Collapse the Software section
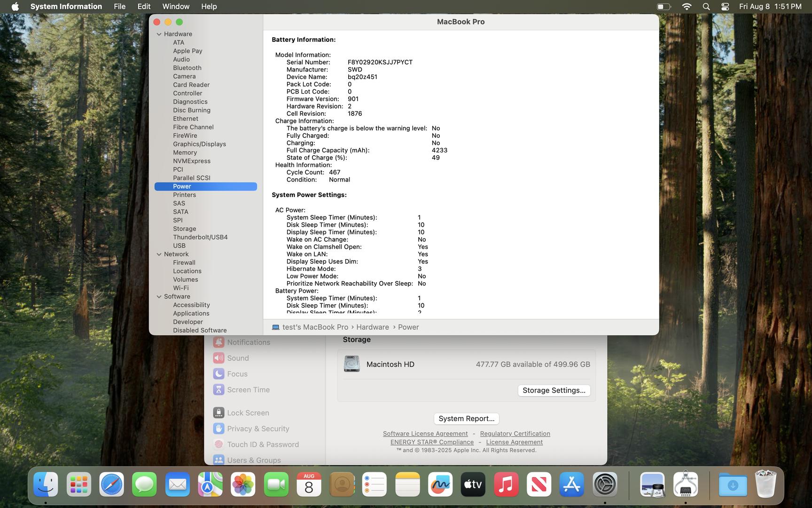Screen dimensions: 812x508 tap(159, 296)
